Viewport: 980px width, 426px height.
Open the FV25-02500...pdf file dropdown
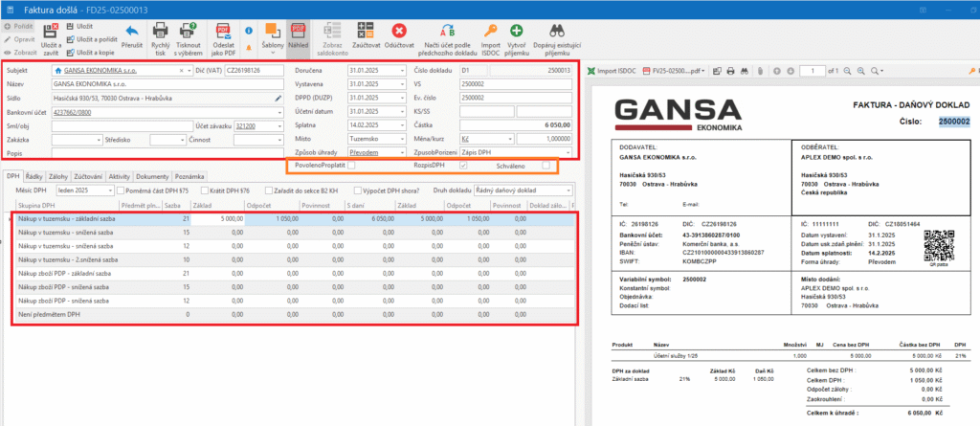703,71
